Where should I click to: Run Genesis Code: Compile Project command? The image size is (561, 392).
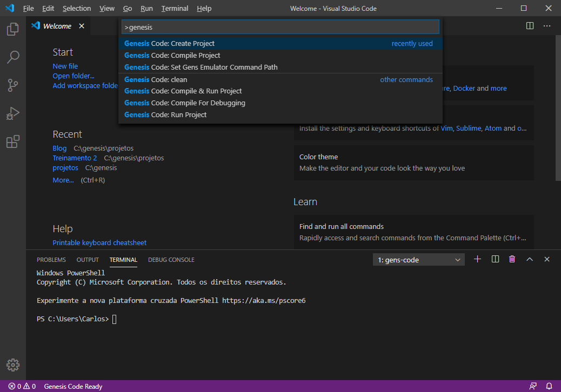[x=280, y=56]
